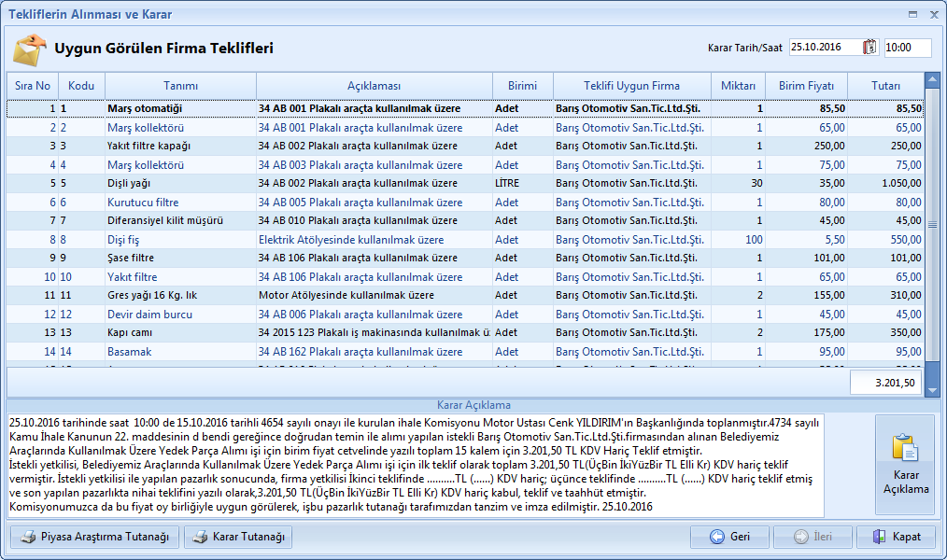Viewport: 947px width, 560px height.
Task: Click inside the Karar Açıklama text area
Action: click(x=416, y=465)
